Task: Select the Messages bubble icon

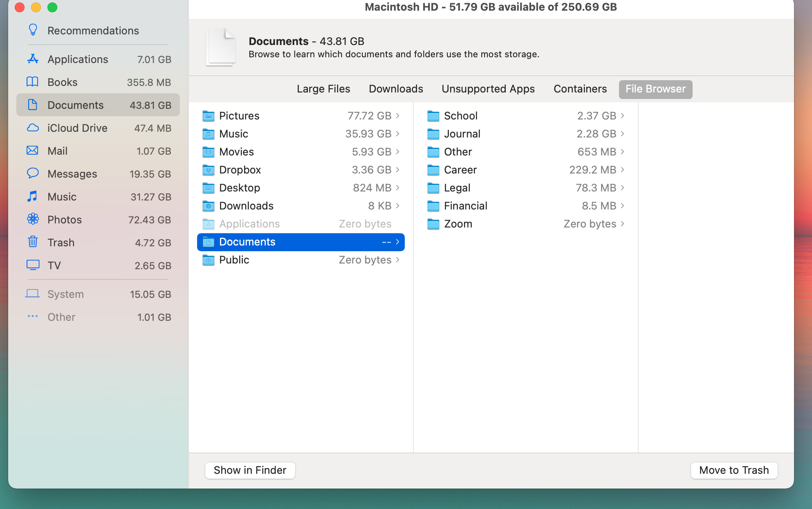Action: (33, 173)
